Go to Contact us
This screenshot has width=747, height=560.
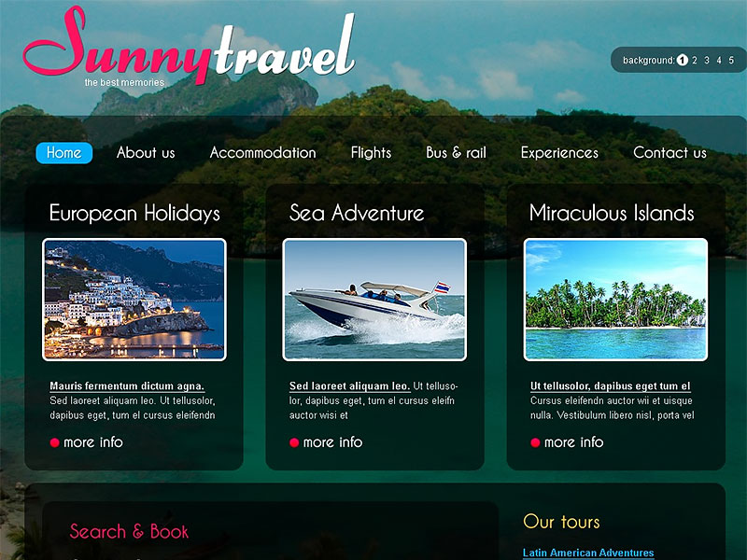click(669, 153)
